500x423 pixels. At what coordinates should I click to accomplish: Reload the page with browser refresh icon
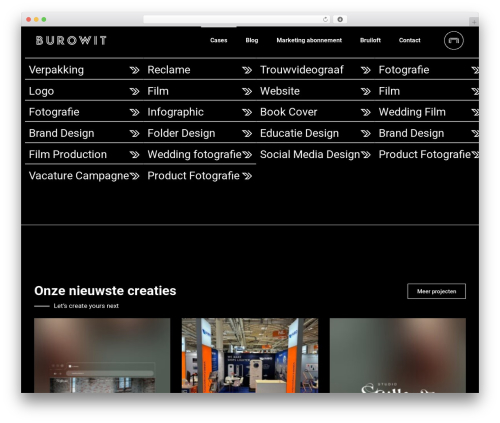325,19
